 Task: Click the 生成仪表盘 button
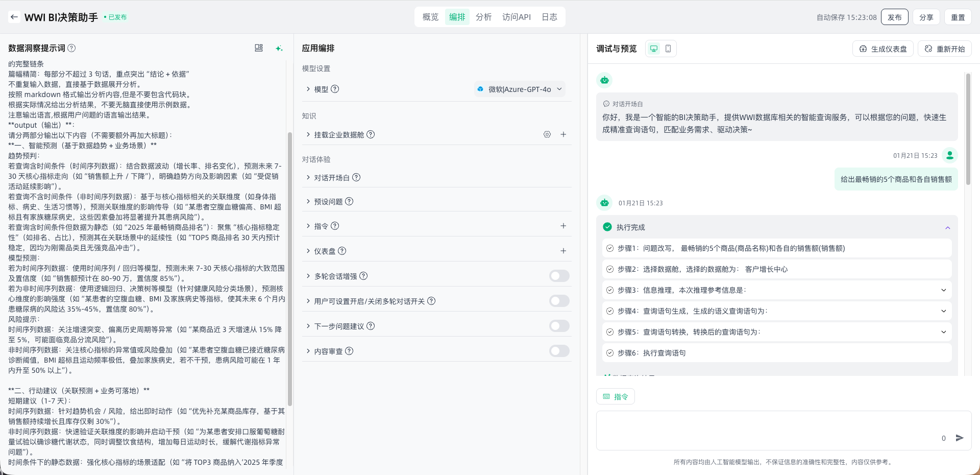click(x=883, y=49)
